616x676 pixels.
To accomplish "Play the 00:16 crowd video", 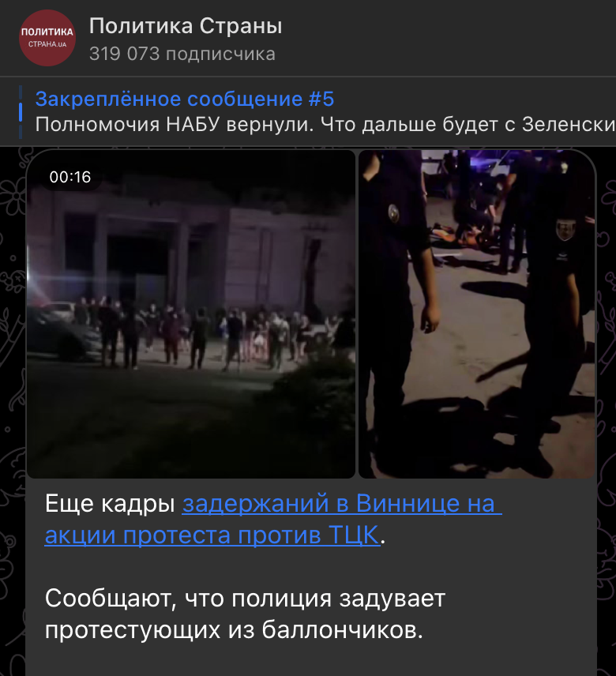I will pos(191,314).
